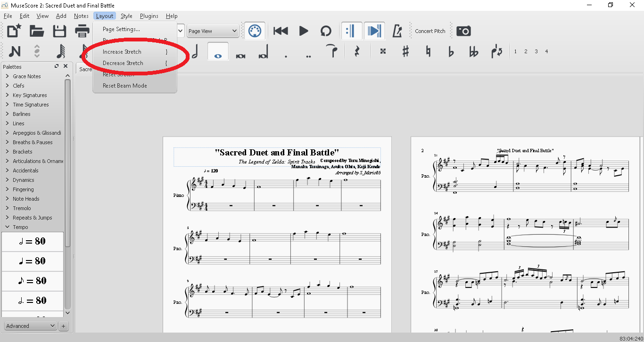Select the rest input icon
Viewport: 644px width, 342px height.
[357, 51]
